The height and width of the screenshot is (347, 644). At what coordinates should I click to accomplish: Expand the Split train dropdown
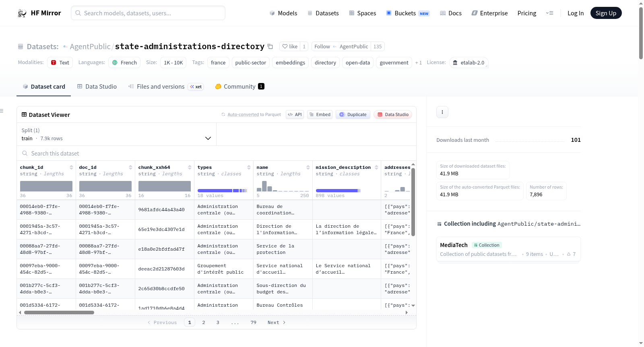pyautogui.click(x=116, y=135)
